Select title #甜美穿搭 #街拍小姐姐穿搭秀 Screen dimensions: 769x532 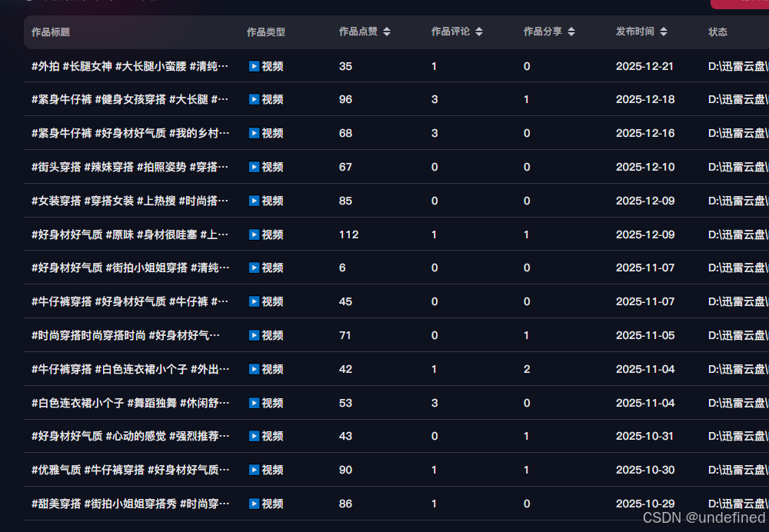pyautogui.click(x=131, y=504)
